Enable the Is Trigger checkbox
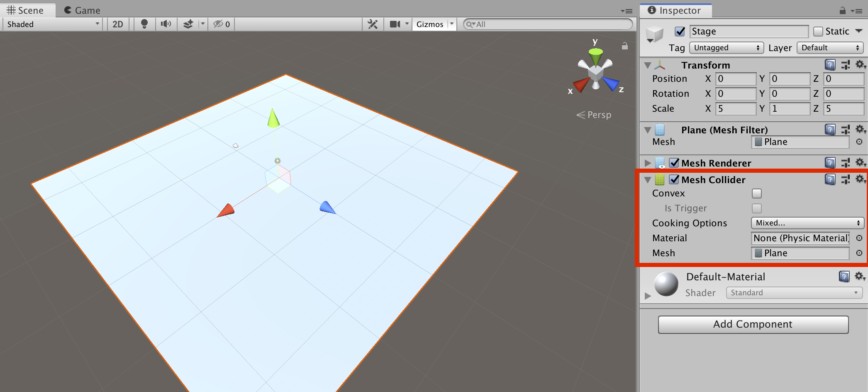 757,208
